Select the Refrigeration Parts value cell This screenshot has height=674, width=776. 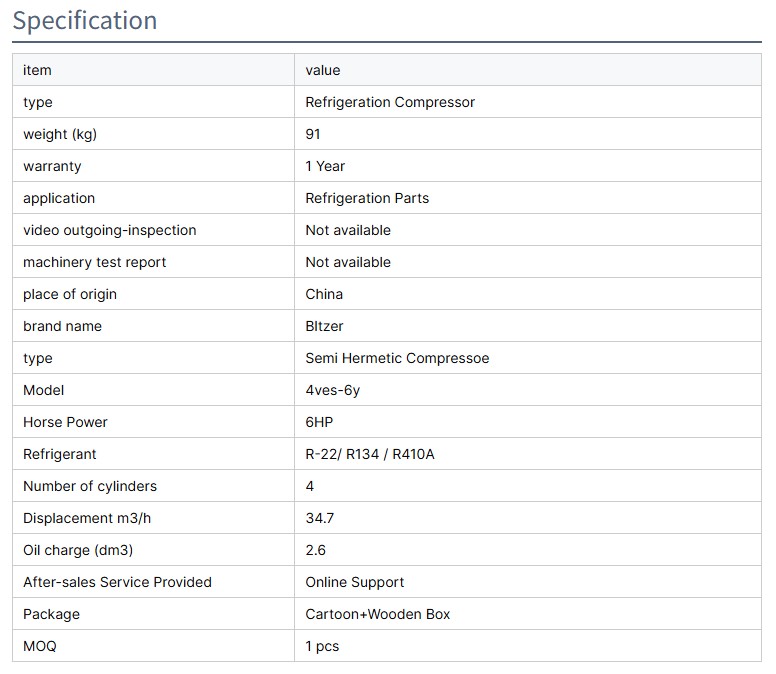pyautogui.click(x=367, y=198)
